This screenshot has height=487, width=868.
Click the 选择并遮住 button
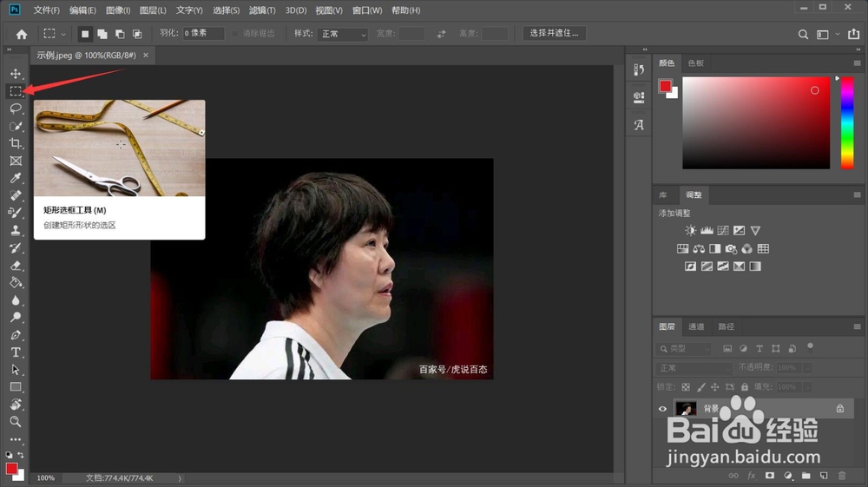[x=554, y=33]
